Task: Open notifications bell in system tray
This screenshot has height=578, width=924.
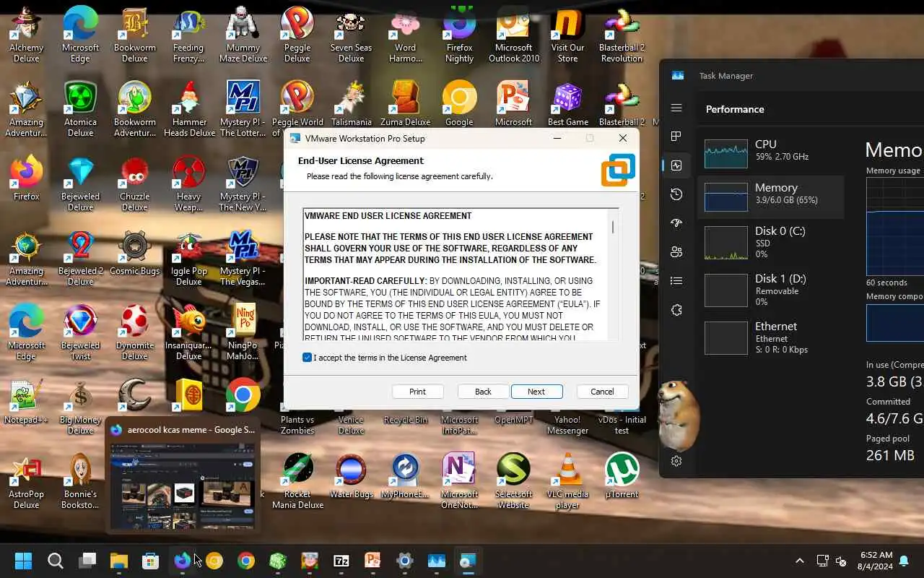Action: pos(904,561)
